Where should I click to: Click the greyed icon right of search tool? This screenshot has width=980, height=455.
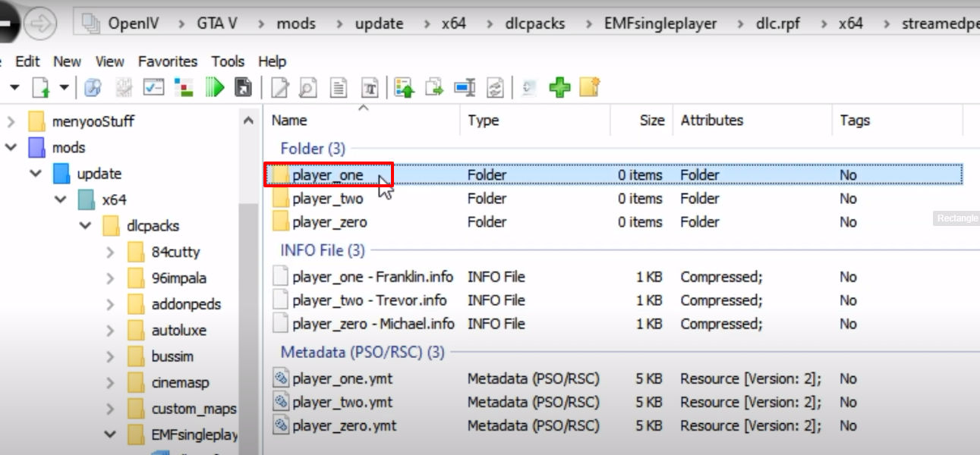tap(123, 87)
